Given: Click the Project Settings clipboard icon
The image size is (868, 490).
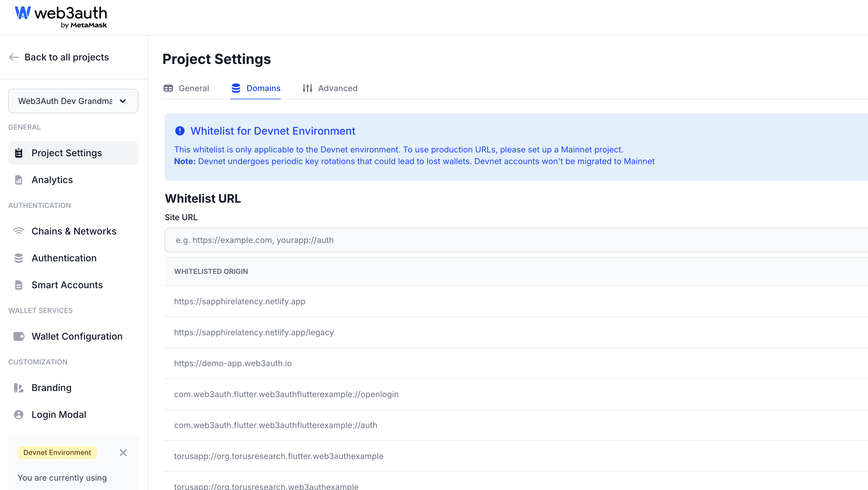Looking at the screenshot, I should [19, 153].
